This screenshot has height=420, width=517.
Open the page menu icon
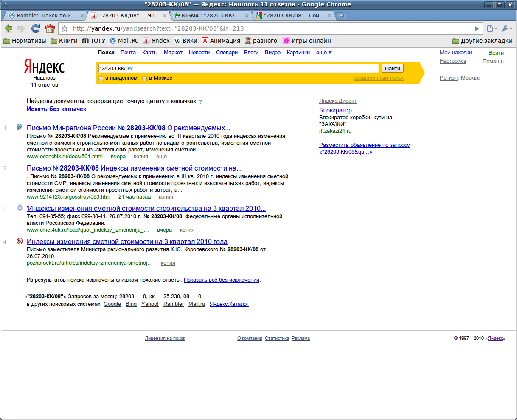492,28
